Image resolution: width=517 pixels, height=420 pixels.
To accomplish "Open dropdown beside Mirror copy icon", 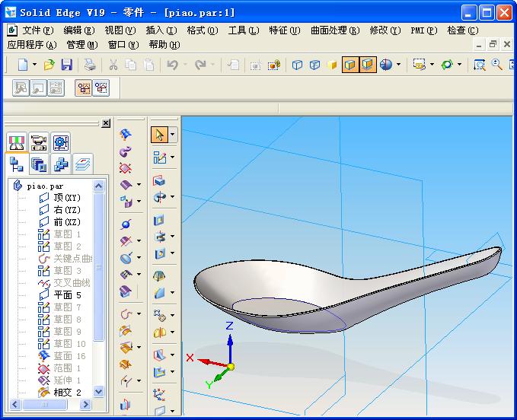I will [172, 332].
